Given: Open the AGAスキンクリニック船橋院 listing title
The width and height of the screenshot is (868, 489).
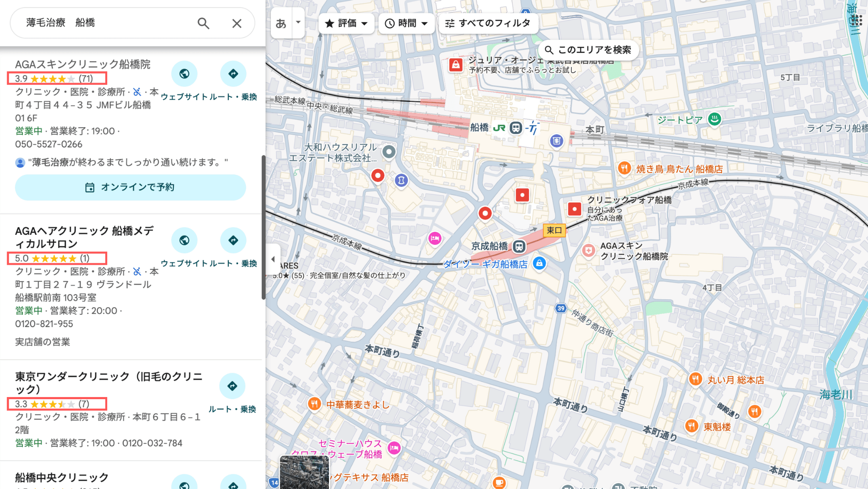Looking at the screenshot, I should coord(83,64).
